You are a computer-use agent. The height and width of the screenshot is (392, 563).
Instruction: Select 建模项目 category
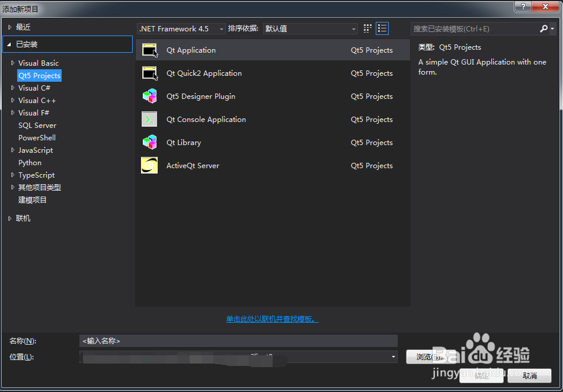(x=33, y=200)
